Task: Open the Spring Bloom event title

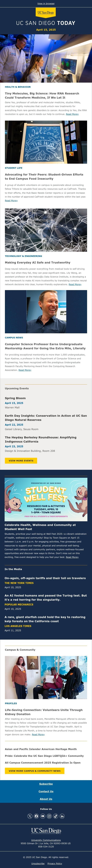Action: click(15, 398)
